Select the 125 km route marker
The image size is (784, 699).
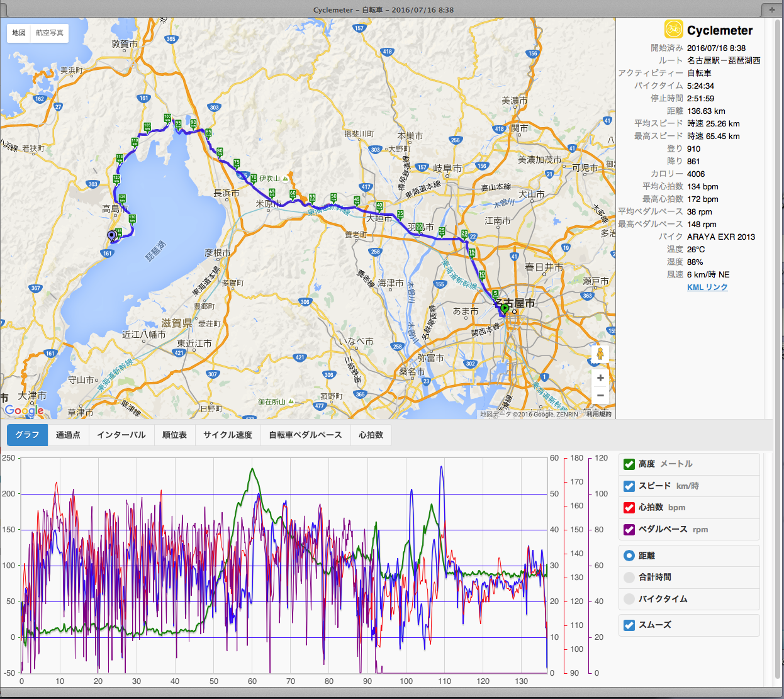point(122,199)
